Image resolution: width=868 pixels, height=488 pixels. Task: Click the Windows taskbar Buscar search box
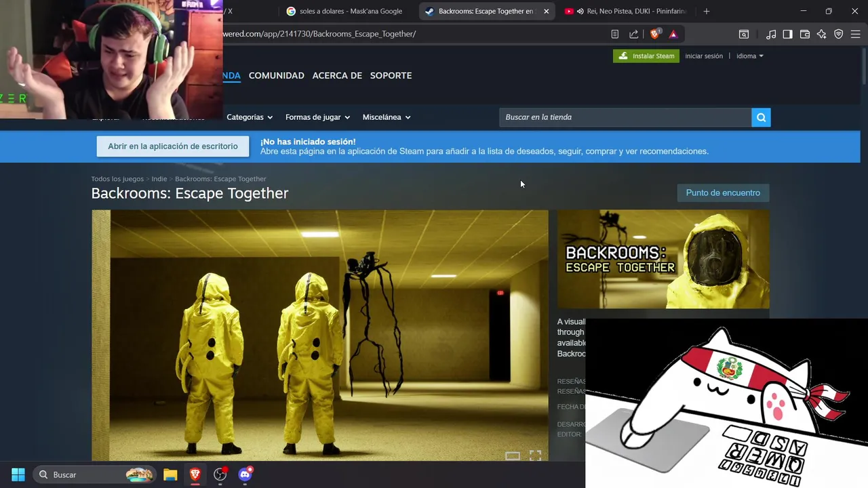click(x=95, y=474)
